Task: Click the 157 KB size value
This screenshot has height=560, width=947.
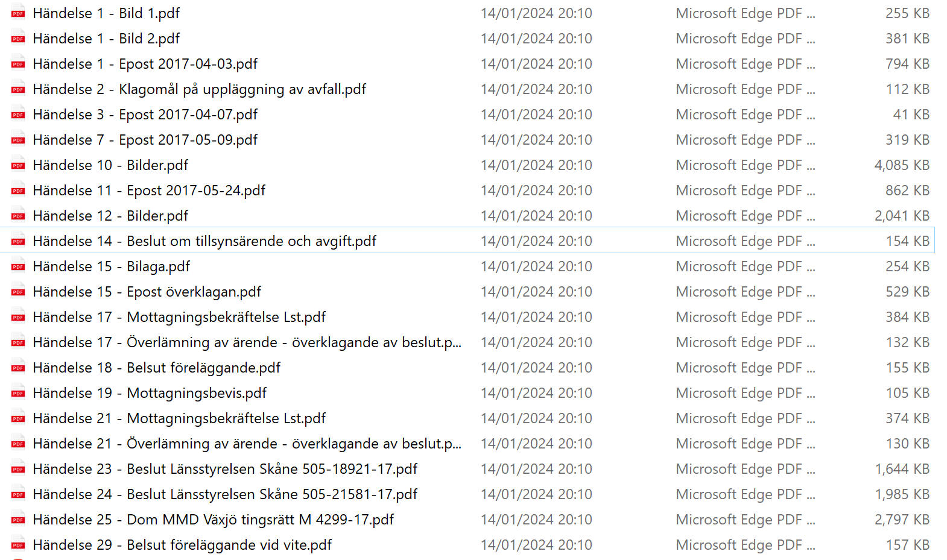Action: pyautogui.click(x=908, y=545)
